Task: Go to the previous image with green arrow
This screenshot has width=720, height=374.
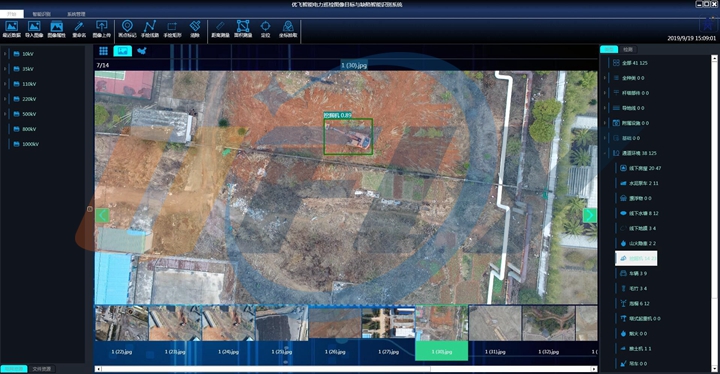Action: point(102,215)
